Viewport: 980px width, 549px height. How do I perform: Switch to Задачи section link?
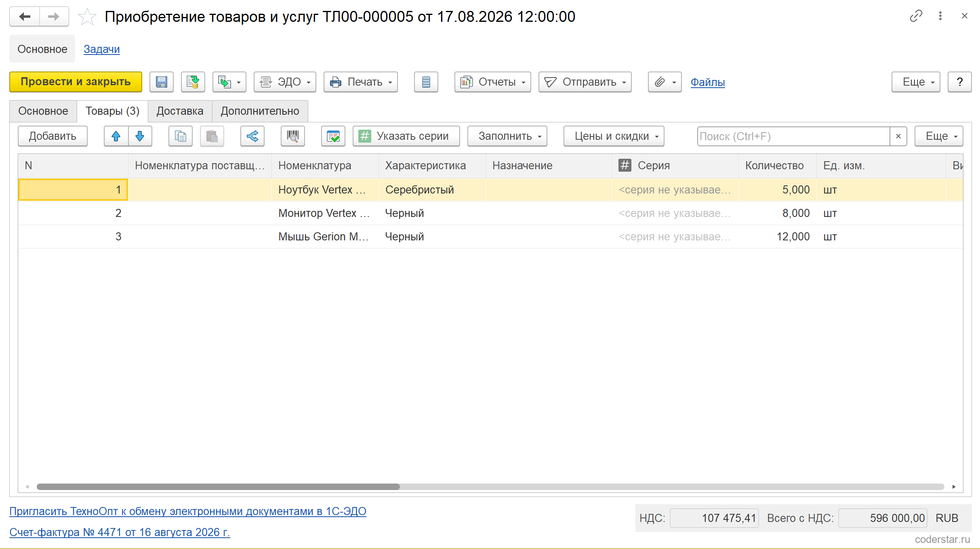coord(102,49)
